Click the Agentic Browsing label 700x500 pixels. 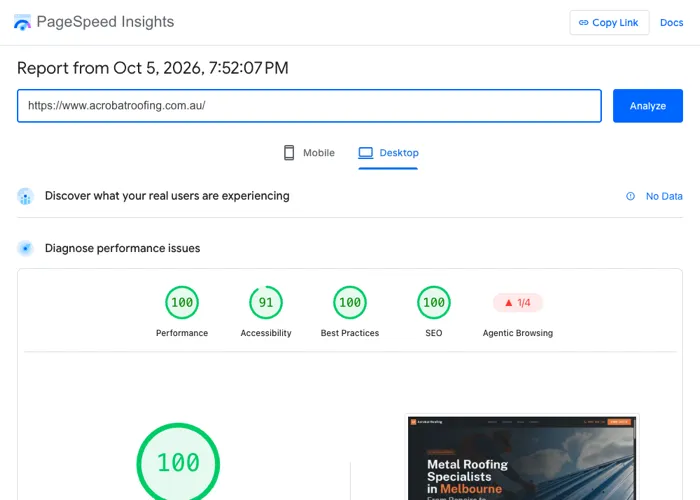tap(517, 333)
